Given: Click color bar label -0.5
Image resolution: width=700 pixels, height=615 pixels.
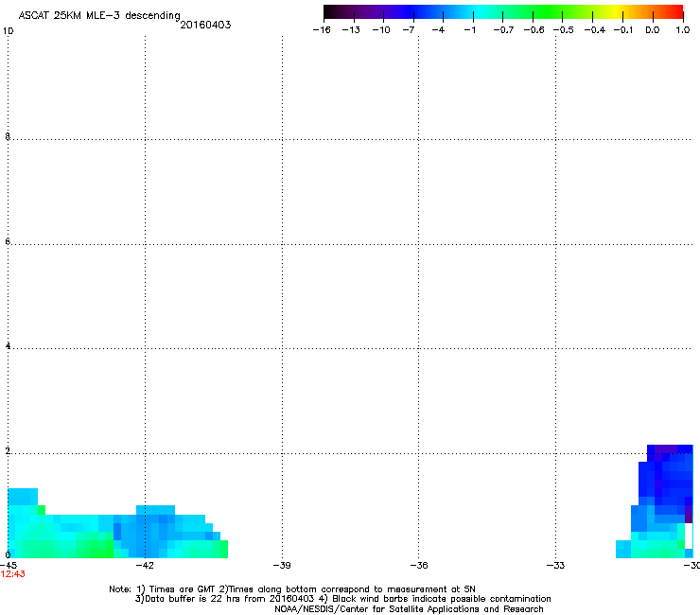Looking at the screenshot, I should 563,30.
